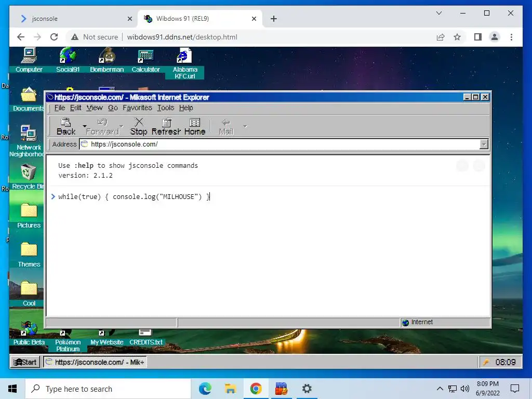The width and height of the screenshot is (532, 399).
Task: Click the Not secure warning icon
Action: coord(75,37)
